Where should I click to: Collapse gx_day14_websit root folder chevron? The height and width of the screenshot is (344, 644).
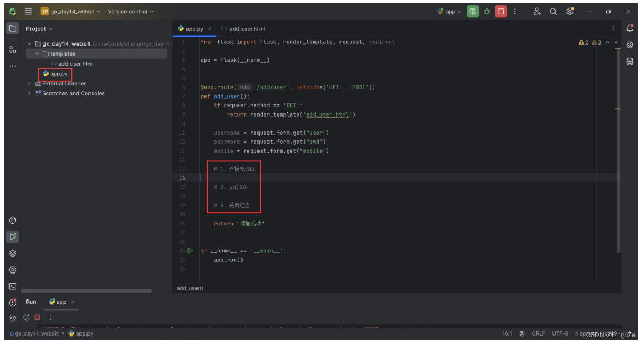[30, 44]
